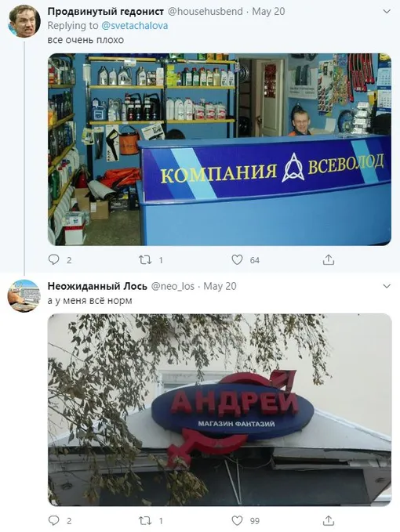Retweet the househusbend tweet
400x532 pixels.
click(145, 260)
